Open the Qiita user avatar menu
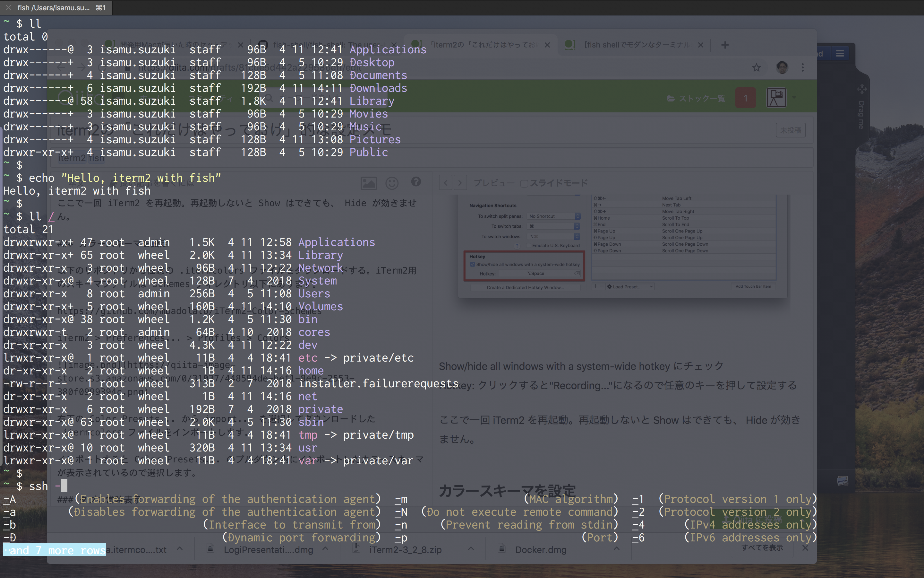924x578 pixels. [x=776, y=98]
